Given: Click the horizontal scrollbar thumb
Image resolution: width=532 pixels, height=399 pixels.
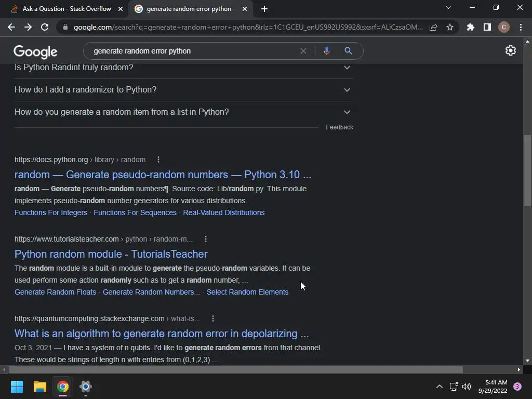Looking at the screenshot, I should [236, 369].
